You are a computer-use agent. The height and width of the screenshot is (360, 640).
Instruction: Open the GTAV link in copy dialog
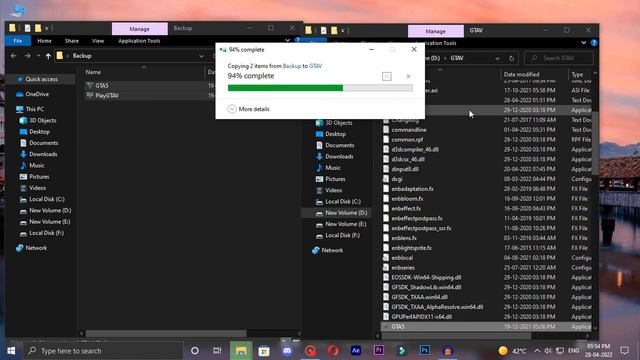[315, 66]
